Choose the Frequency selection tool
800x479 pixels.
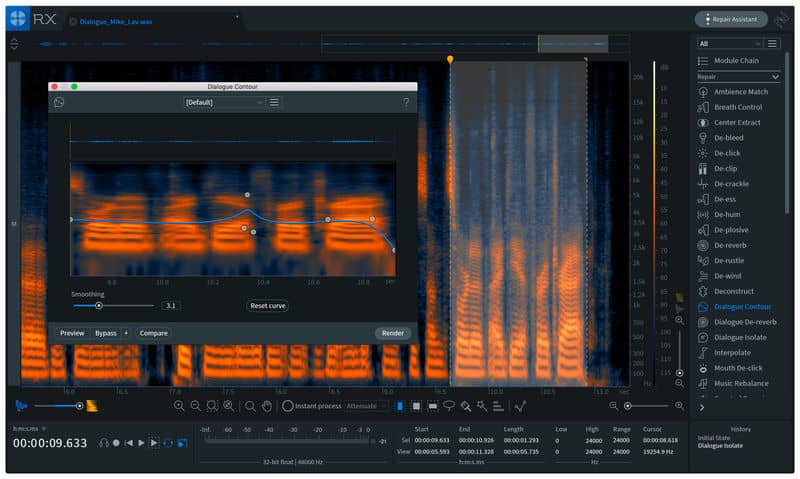tap(433, 406)
